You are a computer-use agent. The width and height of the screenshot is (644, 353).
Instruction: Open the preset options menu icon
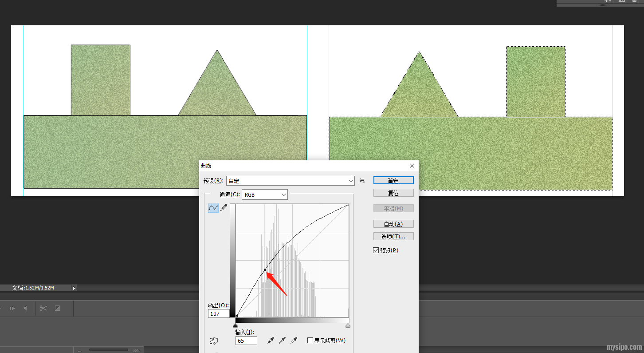362,181
